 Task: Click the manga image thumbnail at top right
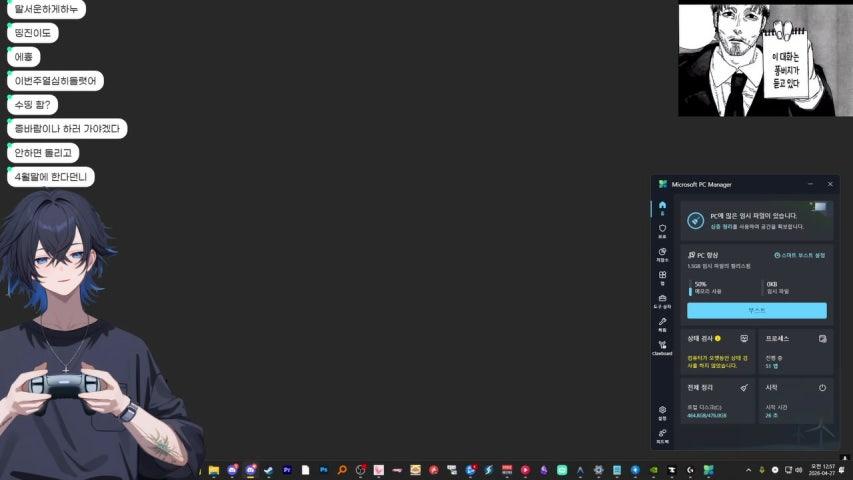pos(765,60)
